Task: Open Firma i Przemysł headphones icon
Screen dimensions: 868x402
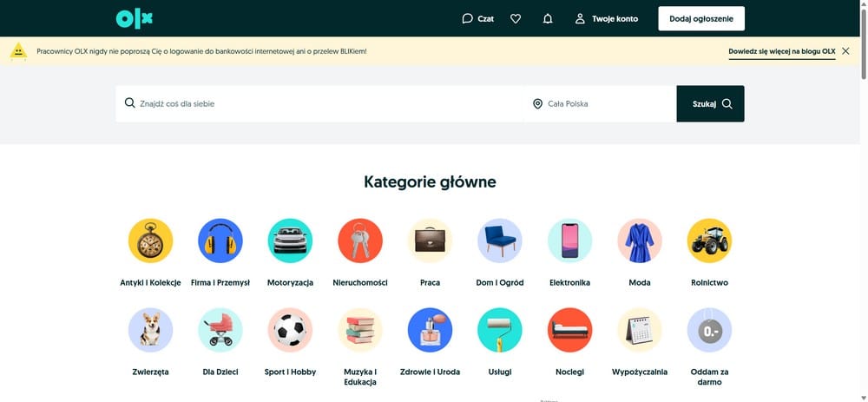Action: 220,241
